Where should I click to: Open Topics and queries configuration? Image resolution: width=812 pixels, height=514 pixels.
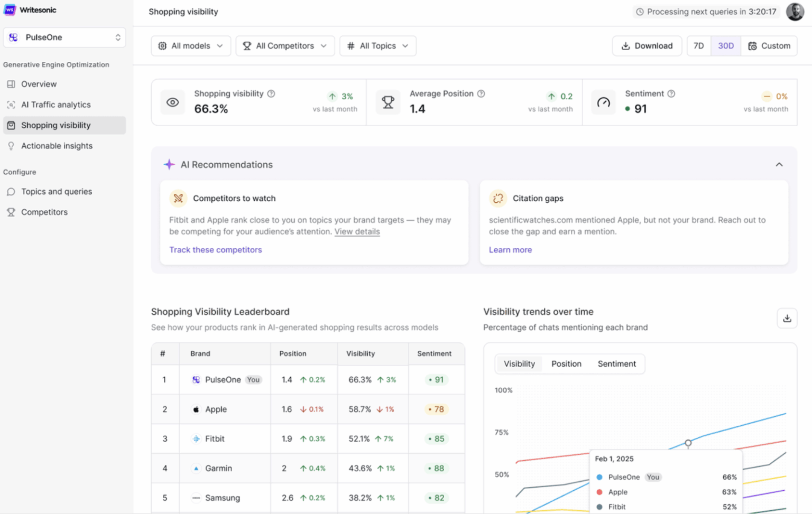click(x=56, y=191)
